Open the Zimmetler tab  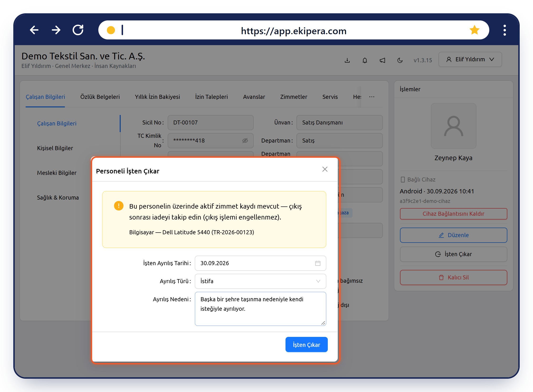coord(294,97)
